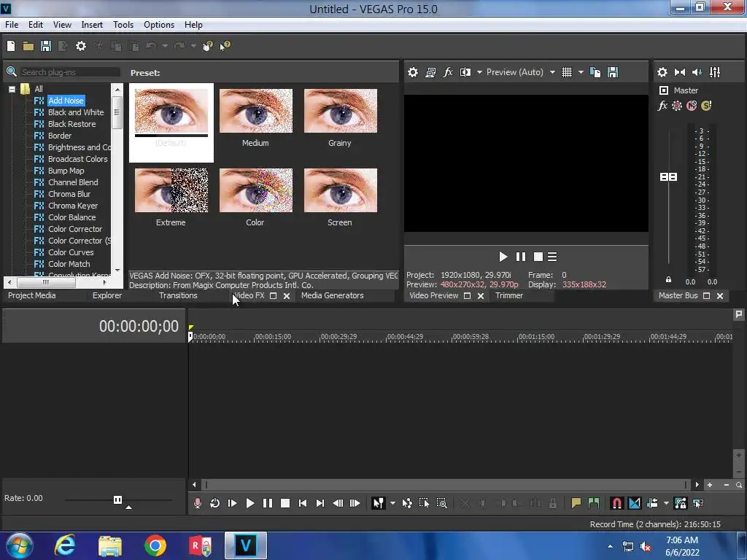Click the Master automation settings icon
Image resolution: width=747 pixels, height=560 pixels.
pyautogui.click(x=676, y=106)
